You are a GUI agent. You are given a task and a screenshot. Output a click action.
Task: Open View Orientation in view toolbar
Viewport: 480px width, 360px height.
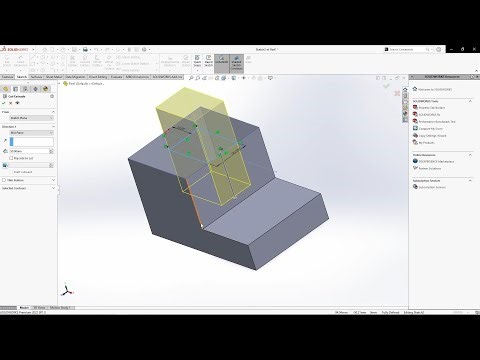[x=225, y=78]
